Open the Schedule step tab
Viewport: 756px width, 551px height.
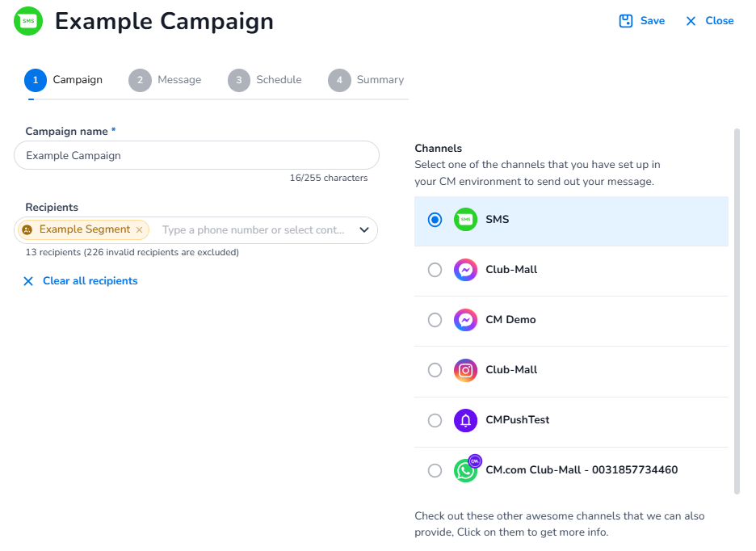pos(265,80)
